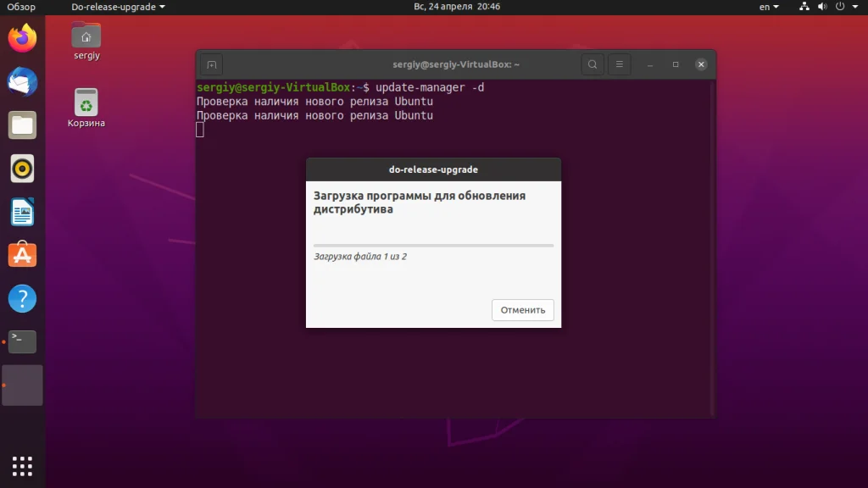Open the Help application
Viewport: 868px width, 488px height.
click(21, 298)
